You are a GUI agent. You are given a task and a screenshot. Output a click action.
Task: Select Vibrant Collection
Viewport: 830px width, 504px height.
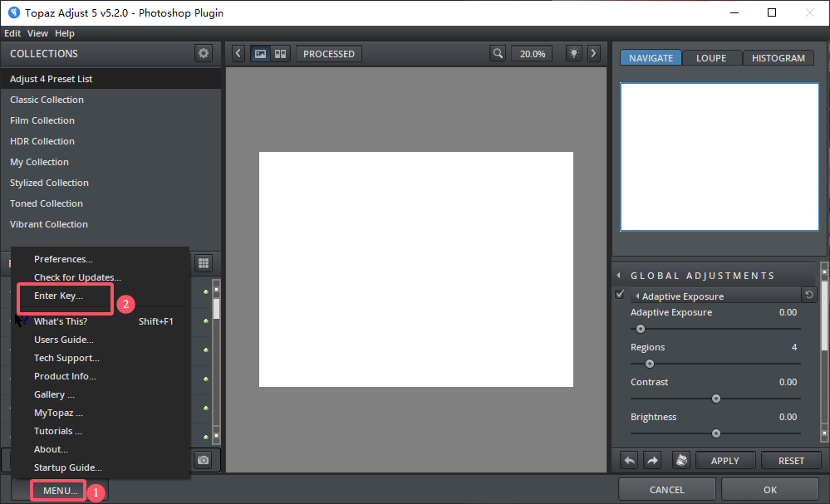point(111,224)
